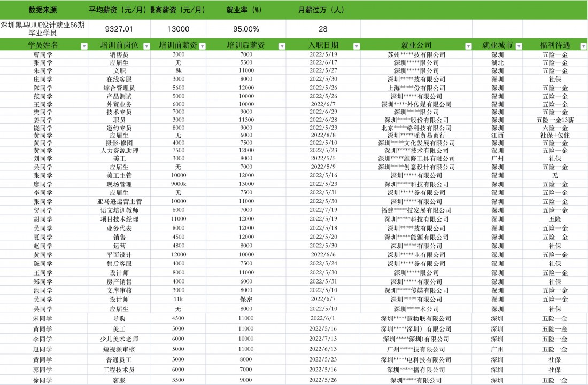Expand the 培训后薪资 filter dropdown

point(281,46)
